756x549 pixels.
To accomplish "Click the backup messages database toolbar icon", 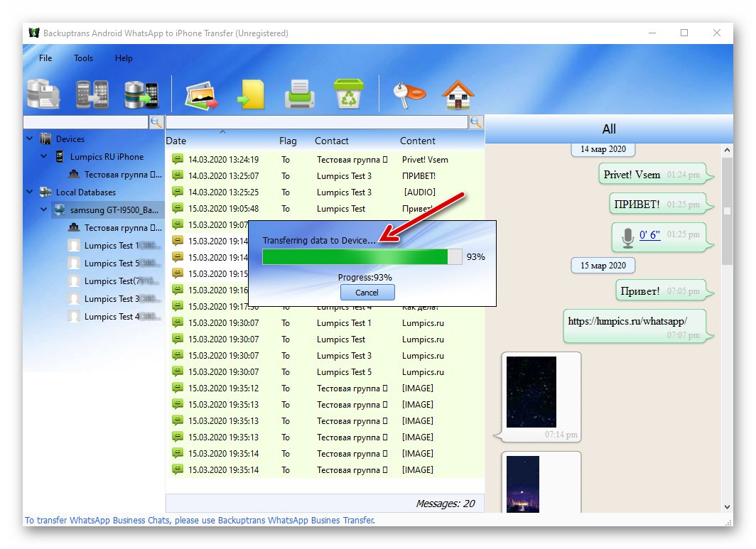I will 43,94.
